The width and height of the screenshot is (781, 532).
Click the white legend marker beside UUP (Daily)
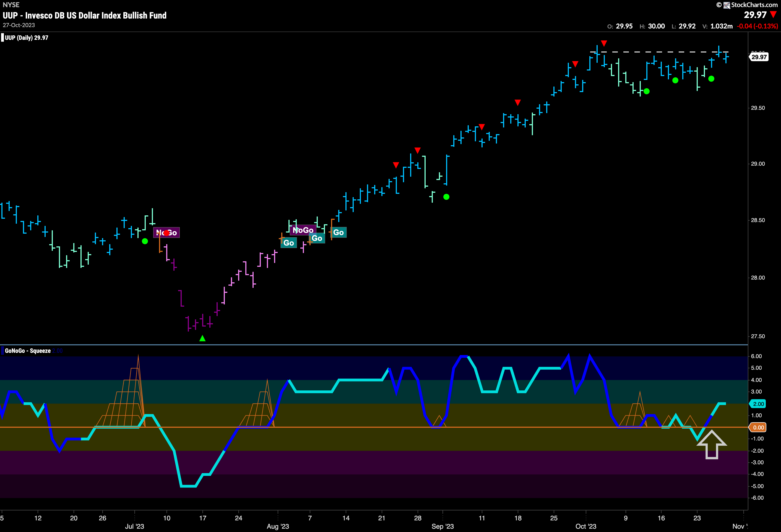click(x=2, y=38)
